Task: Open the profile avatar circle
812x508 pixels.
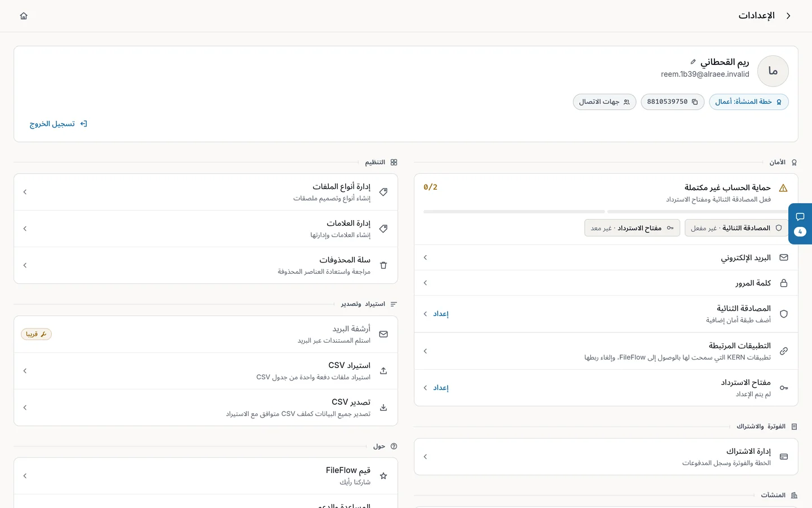Action: [x=773, y=71]
